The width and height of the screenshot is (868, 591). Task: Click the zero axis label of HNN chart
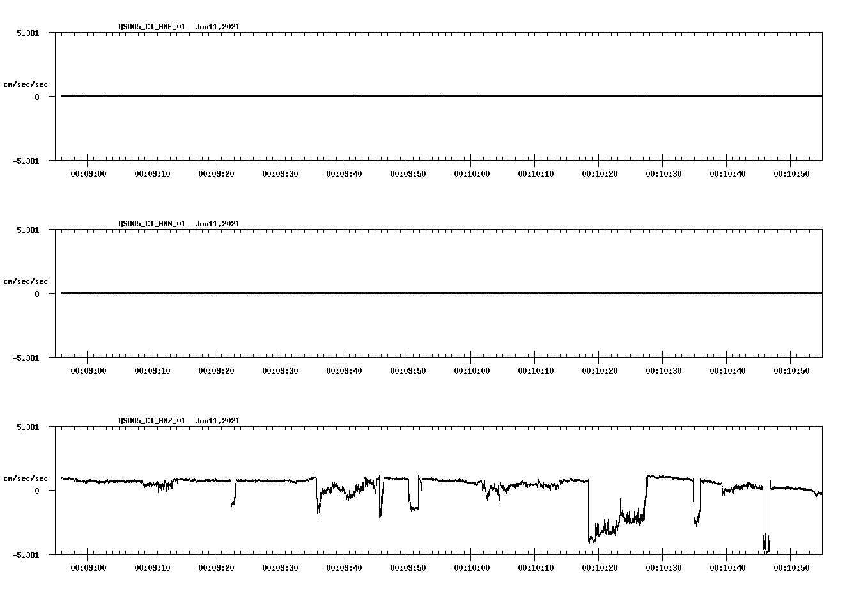click(x=37, y=294)
